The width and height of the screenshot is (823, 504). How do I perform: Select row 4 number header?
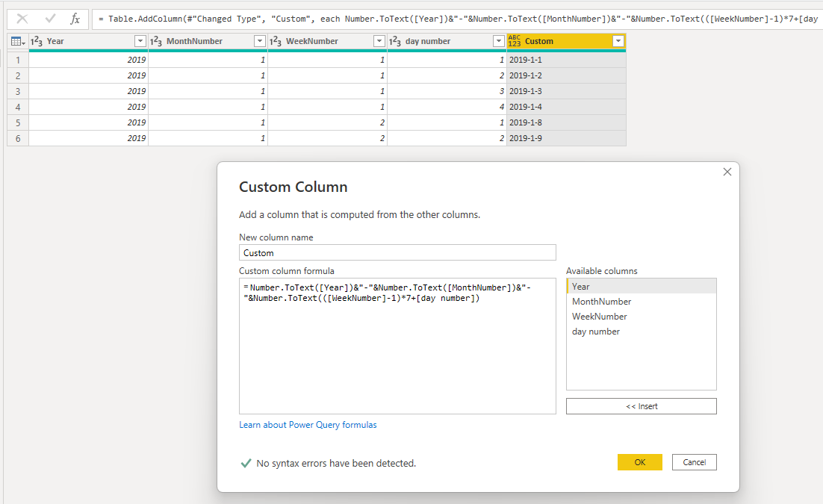pyautogui.click(x=18, y=107)
